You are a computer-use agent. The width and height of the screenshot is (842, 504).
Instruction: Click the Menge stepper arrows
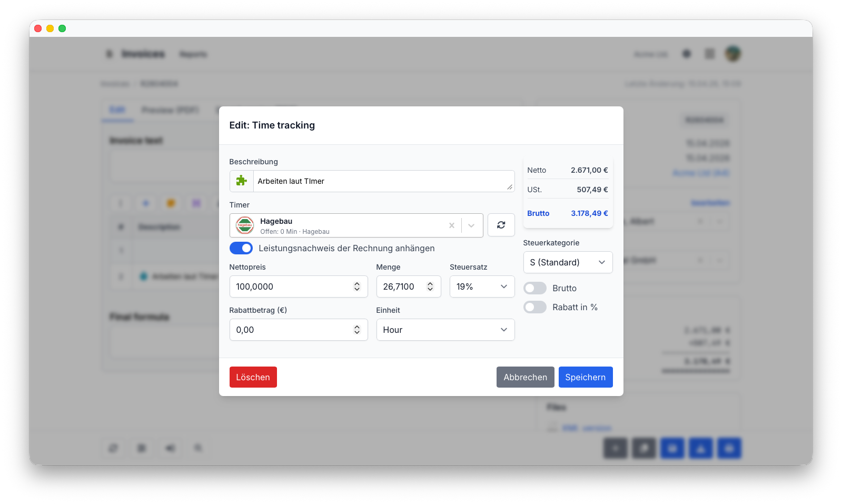click(x=430, y=286)
